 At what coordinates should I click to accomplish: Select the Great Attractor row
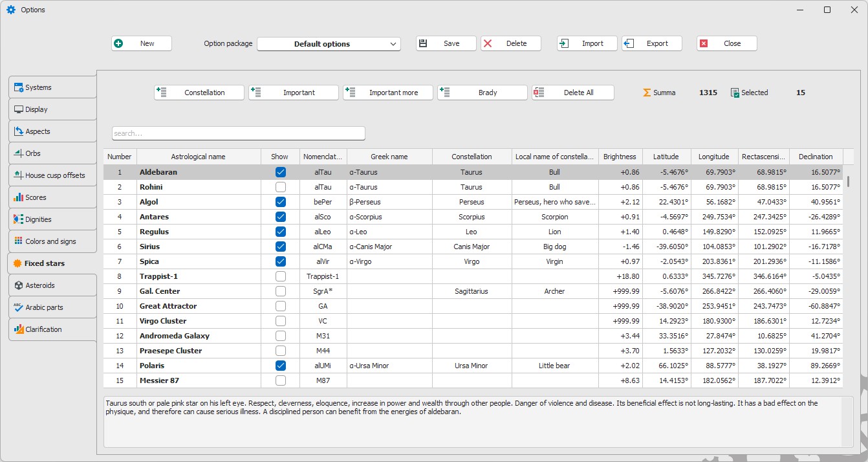click(473, 306)
